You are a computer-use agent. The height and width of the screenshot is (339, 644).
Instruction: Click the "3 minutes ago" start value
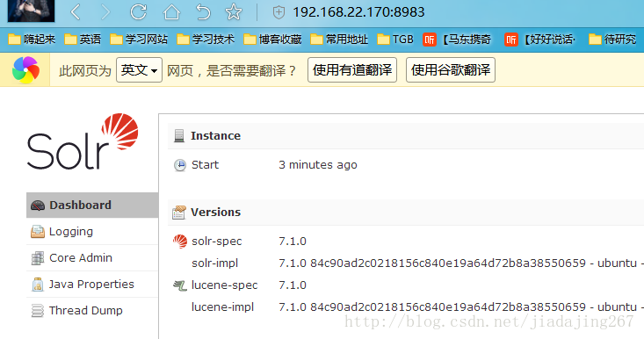pyautogui.click(x=318, y=165)
